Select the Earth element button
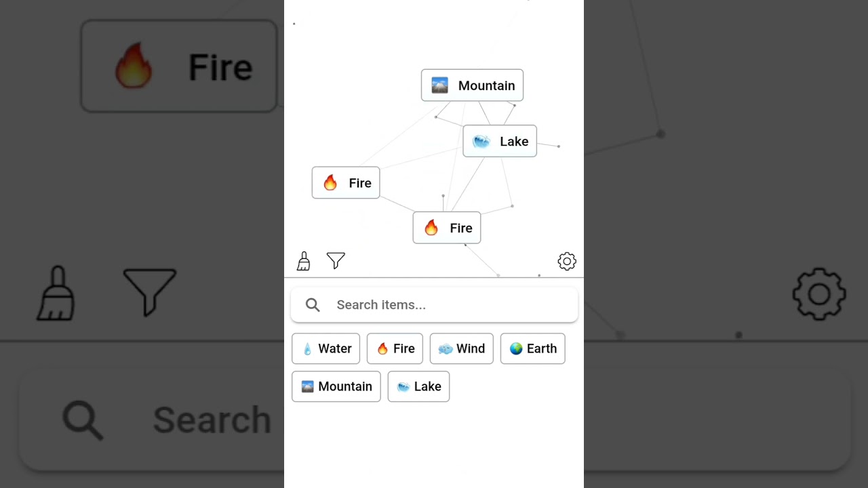 [532, 348]
